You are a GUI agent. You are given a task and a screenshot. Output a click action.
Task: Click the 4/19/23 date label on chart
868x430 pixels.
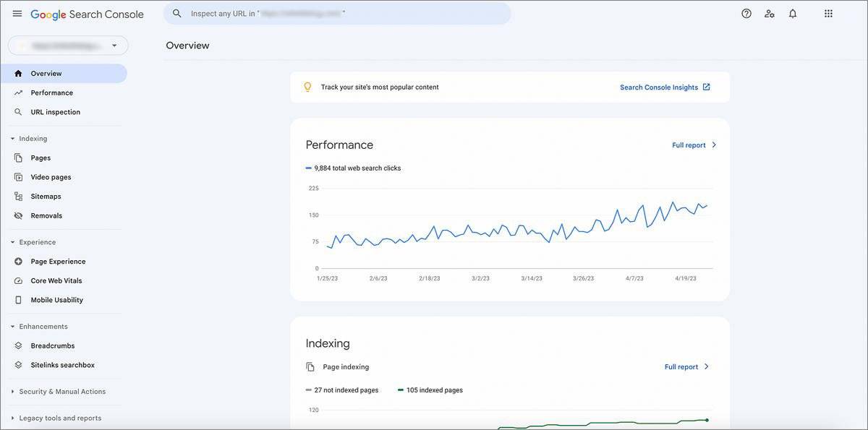pyautogui.click(x=686, y=278)
